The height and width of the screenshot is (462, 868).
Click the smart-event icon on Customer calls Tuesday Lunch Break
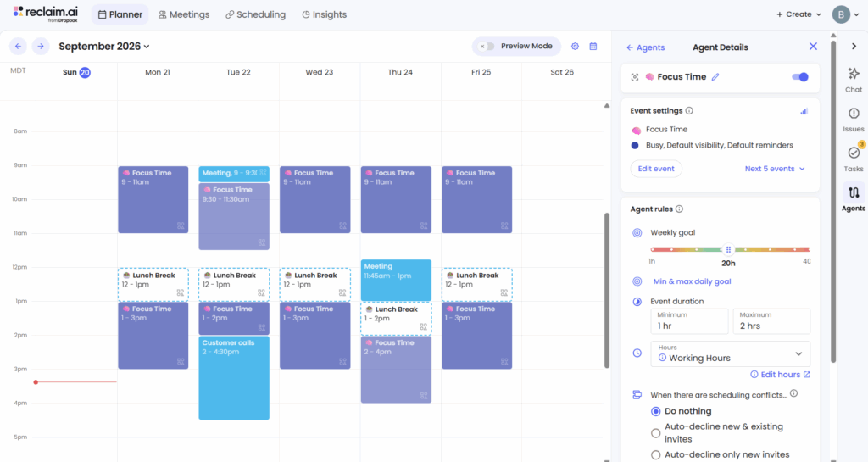261,292
